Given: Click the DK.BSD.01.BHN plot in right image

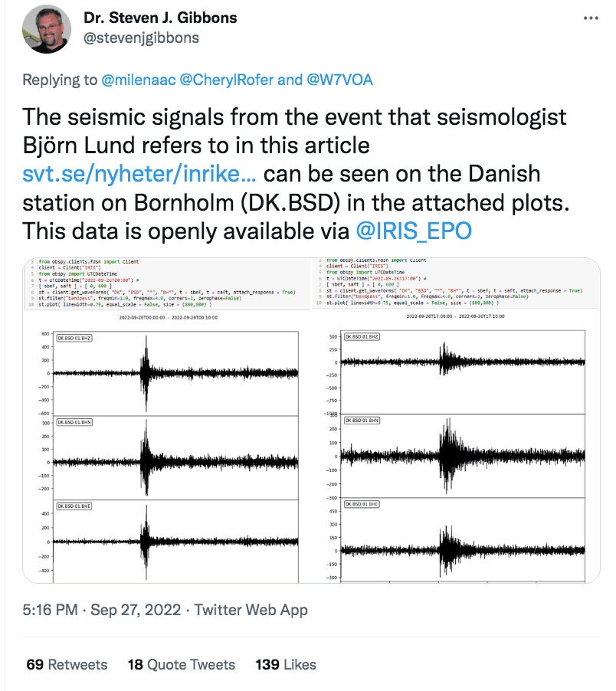Looking at the screenshot, I should tap(463, 456).
